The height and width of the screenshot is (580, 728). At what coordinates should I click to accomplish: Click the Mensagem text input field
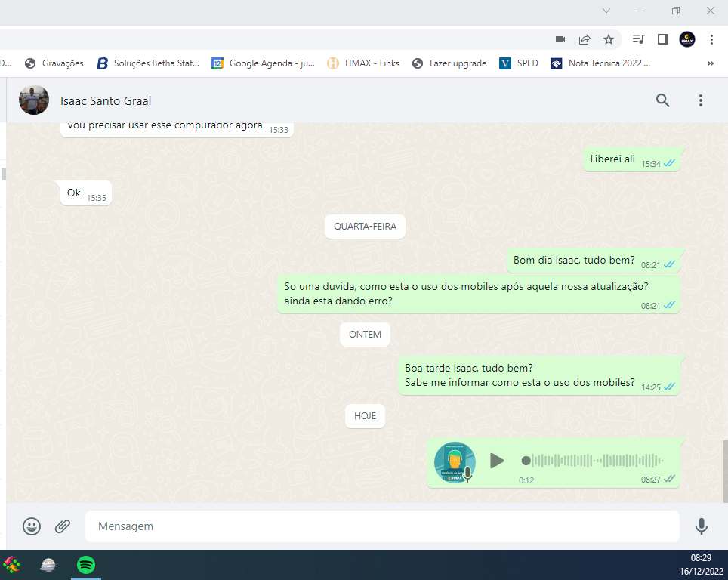[381, 526]
